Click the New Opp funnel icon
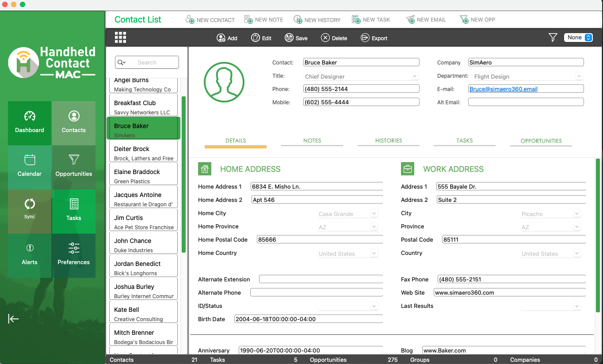The image size is (603, 364). [464, 19]
